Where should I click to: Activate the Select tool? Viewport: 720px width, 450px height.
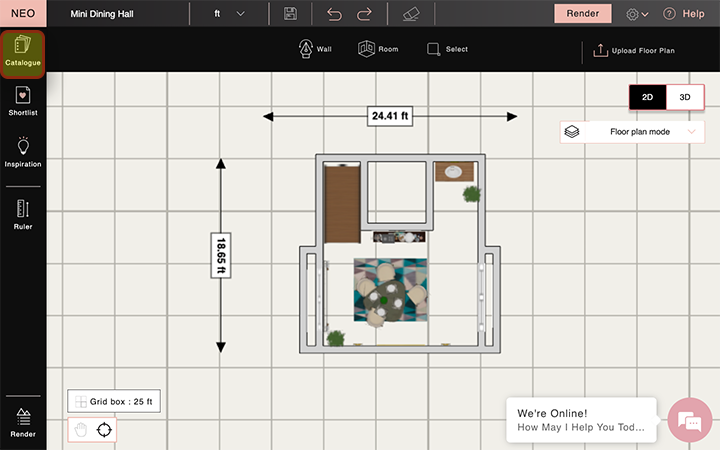pyautogui.click(x=447, y=49)
